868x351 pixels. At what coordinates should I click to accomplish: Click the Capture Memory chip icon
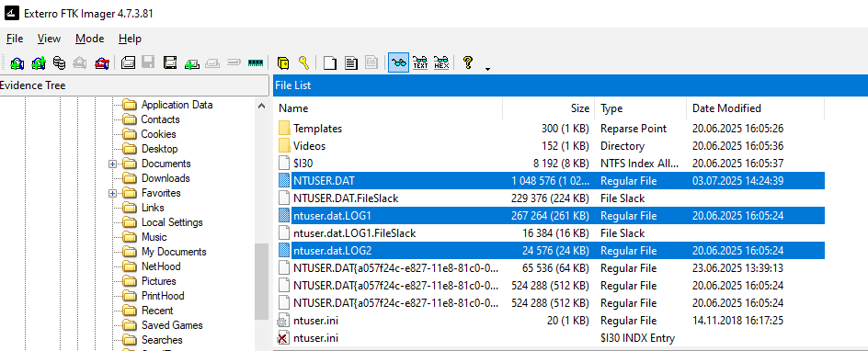(x=255, y=63)
